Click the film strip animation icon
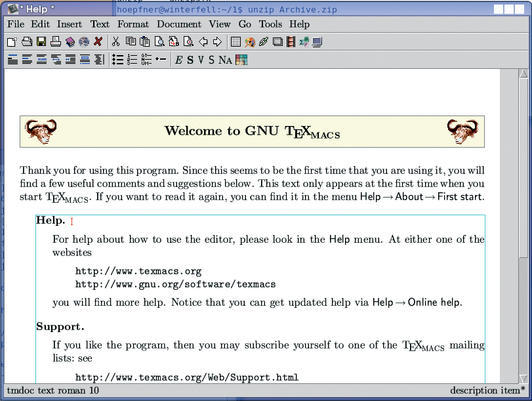Viewport: 532px width, 401px height. (x=291, y=42)
